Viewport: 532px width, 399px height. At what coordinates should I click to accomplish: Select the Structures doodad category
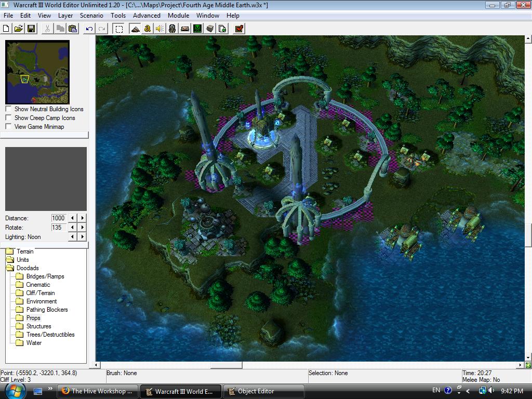[38, 326]
